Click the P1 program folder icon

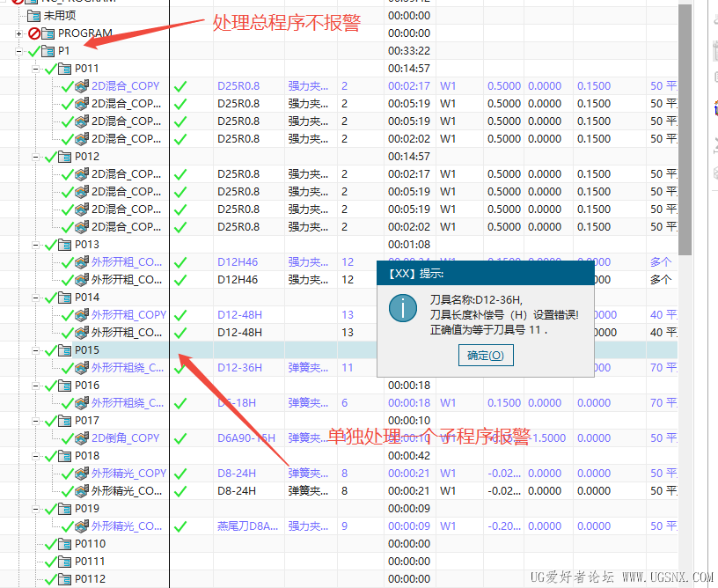48,51
